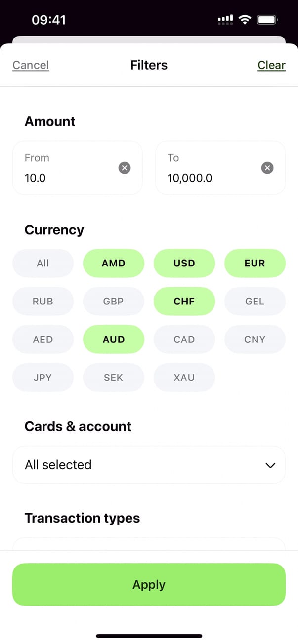Select the RUB currency chip

point(43,301)
